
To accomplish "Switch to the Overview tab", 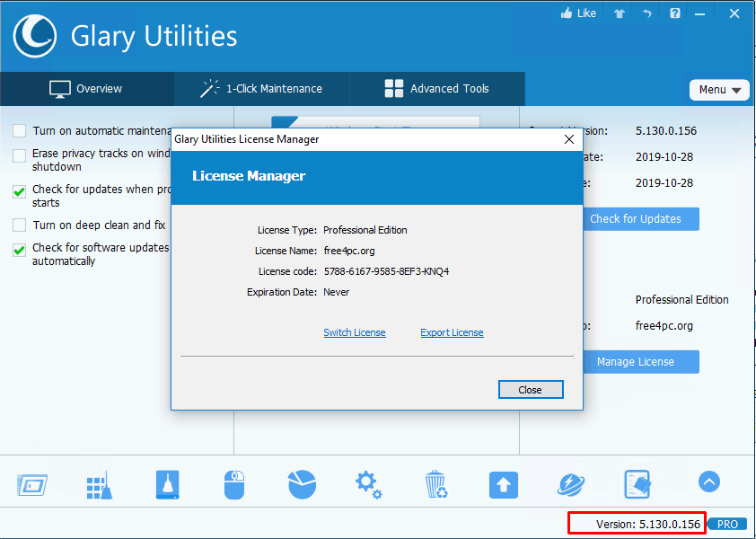I will click(87, 89).
